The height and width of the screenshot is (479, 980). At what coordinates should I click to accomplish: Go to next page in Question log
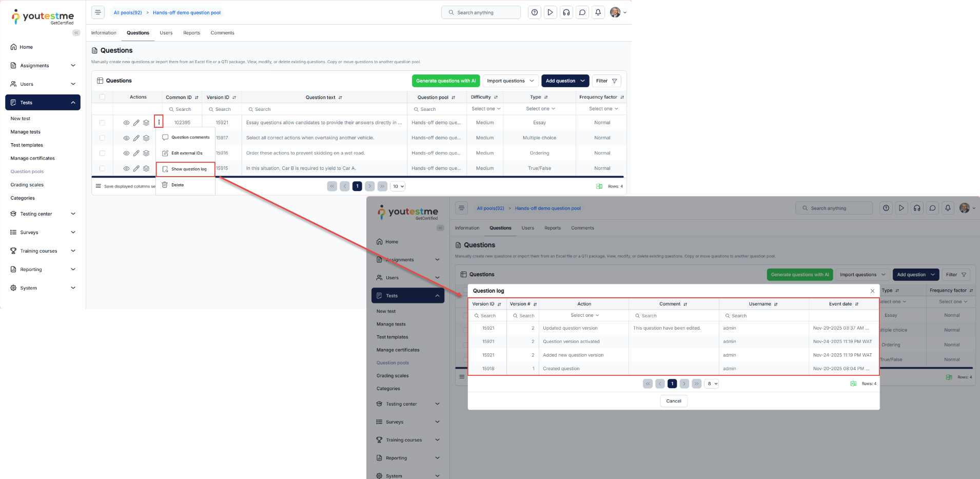pyautogui.click(x=684, y=384)
